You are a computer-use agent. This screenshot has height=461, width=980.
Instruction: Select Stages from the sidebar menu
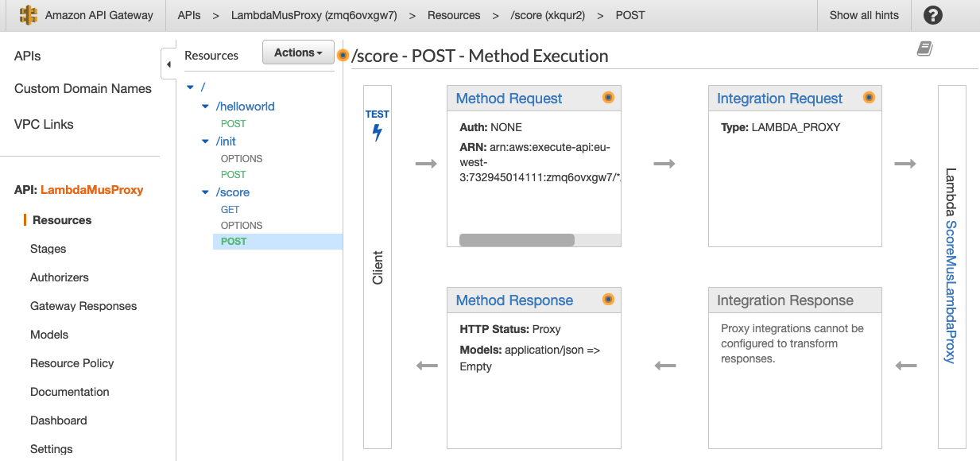pyautogui.click(x=47, y=248)
